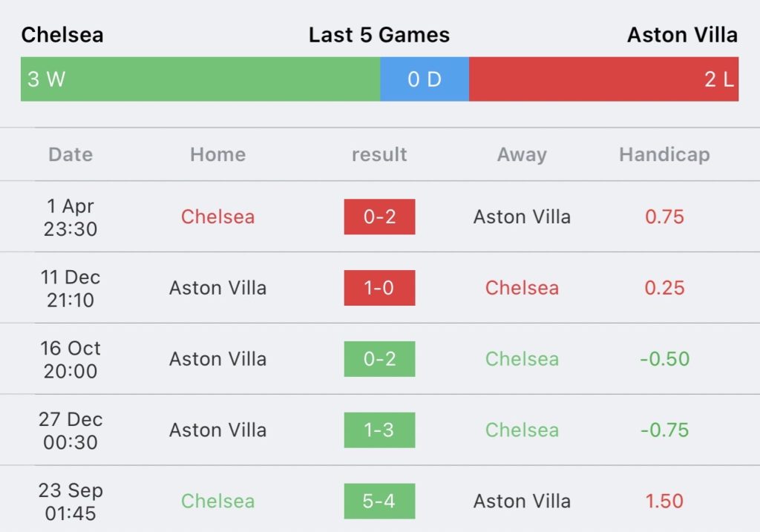Image resolution: width=760 pixels, height=532 pixels.
Task: Click the blue 0 D draws segment
Action: (x=425, y=79)
